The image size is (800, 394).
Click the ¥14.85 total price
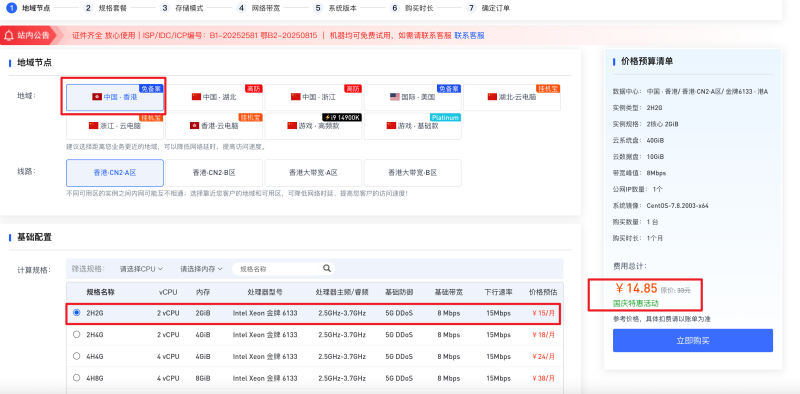pyautogui.click(x=636, y=288)
